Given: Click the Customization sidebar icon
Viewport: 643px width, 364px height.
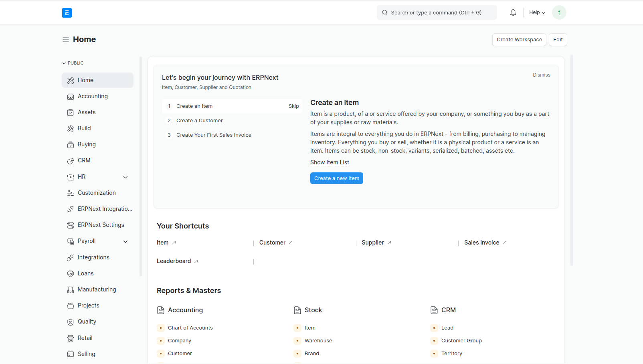Looking at the screenshot, I should (71, 193).
